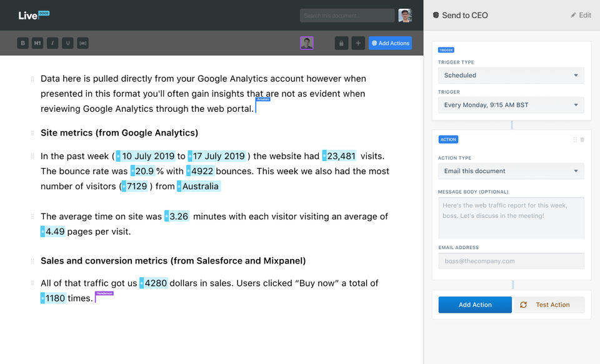Apply H1 heading style
600x364 pixels.
coord(37,43)
